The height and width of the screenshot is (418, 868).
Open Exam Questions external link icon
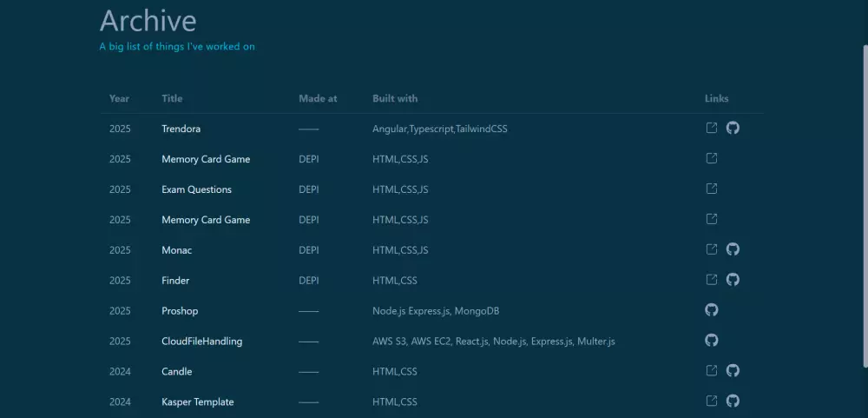point(712,189)
